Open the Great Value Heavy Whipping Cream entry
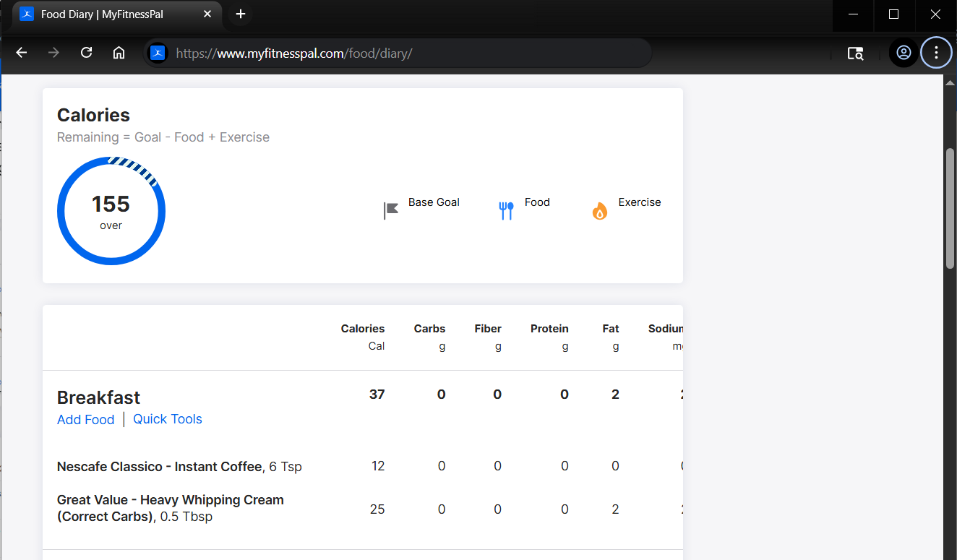Screen dimensions: 957x560 point(170,508)
